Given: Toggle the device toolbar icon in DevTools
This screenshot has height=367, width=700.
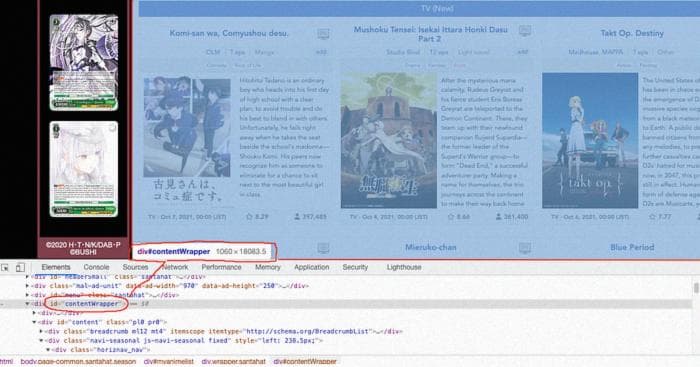Looking at the screenshot, I should click(20, 267).
